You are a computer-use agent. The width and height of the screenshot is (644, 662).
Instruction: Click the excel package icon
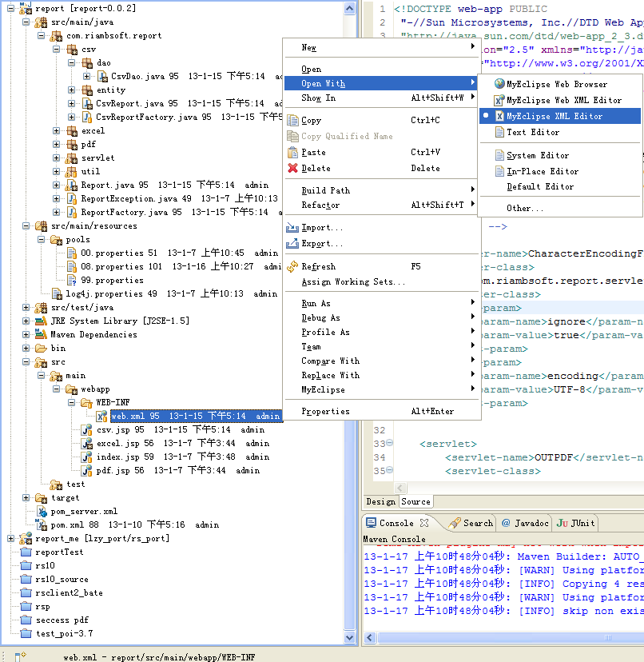72,130
